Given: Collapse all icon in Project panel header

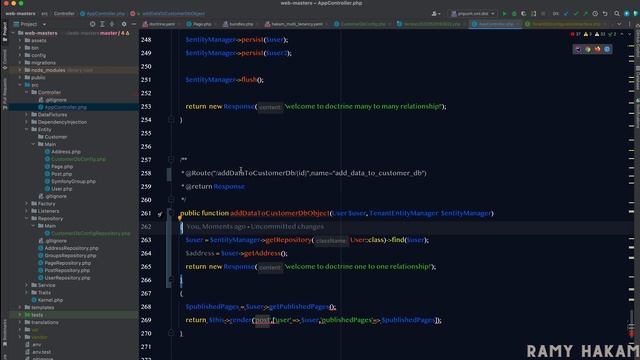Looking at the screenshot, I should pyautogui.click(x=112, y=24).
